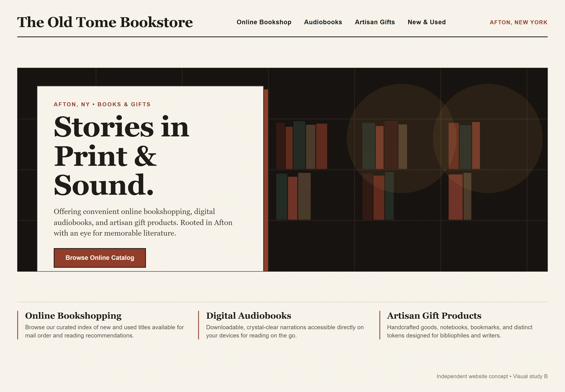Go to the Audiobooks nav link

323,22
